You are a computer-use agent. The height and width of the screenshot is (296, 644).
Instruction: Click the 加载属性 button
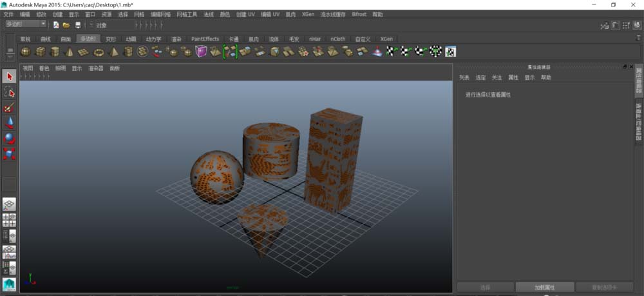coord(545,287)
